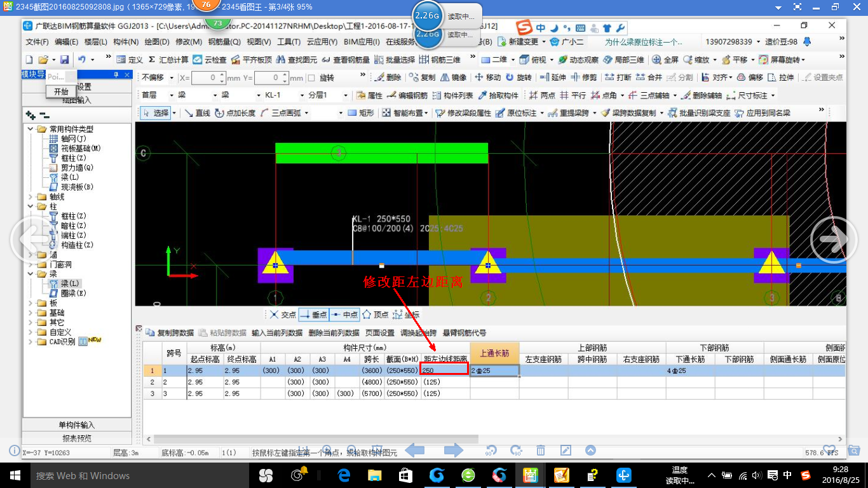Click the new file icon in the toolbar
The width and height of the screenshot is (868, 488).
click(28, 60)
